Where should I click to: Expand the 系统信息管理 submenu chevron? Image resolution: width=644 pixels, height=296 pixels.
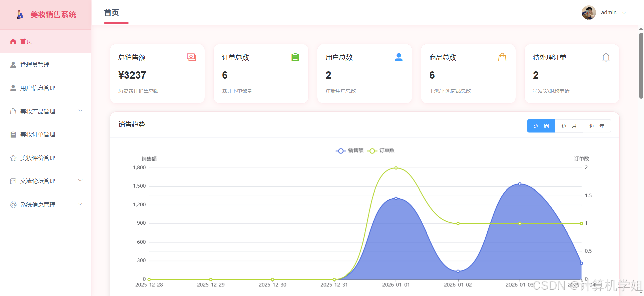point(80,204)
